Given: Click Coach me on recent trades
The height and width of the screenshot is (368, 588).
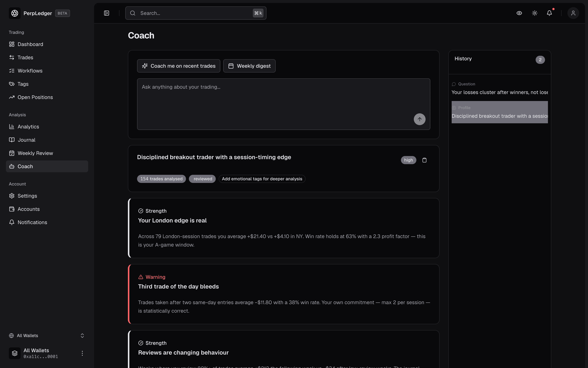Looking at the screenshot, I should pyautogui.click(x=179, y=66).
